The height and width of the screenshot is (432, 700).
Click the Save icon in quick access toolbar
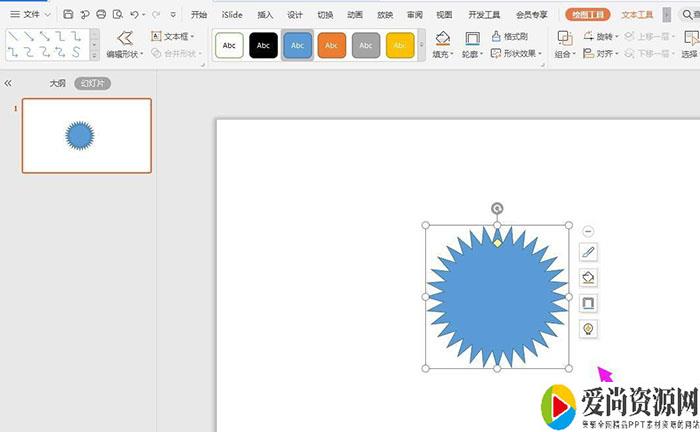click(x=67, y=15)
